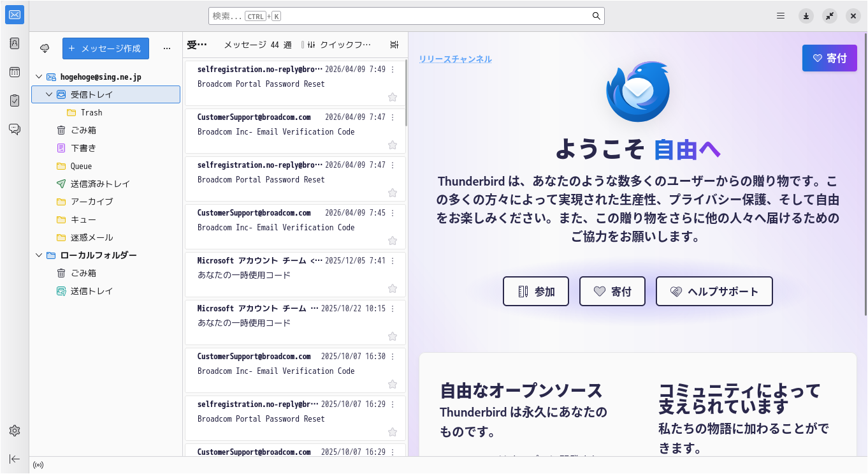Open the 2025/10/07 16:30 Email Verification Code email
868x474 pixels.
(295, 369)
